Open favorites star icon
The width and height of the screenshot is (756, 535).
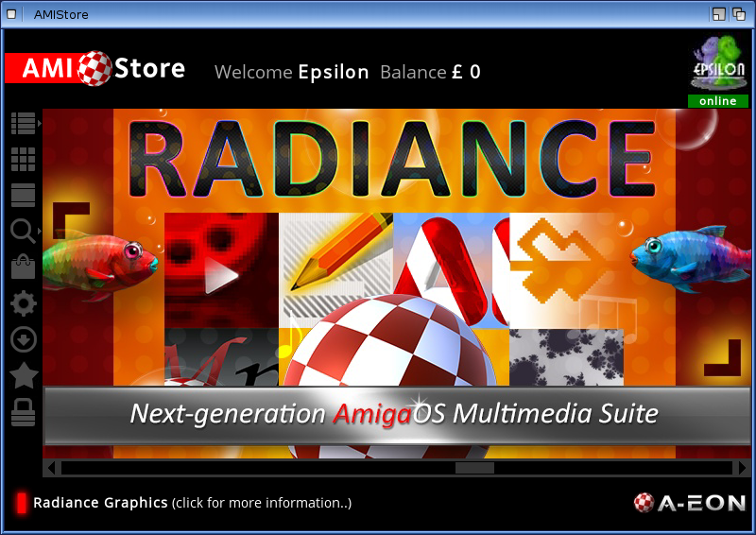(x=24, y=375)
